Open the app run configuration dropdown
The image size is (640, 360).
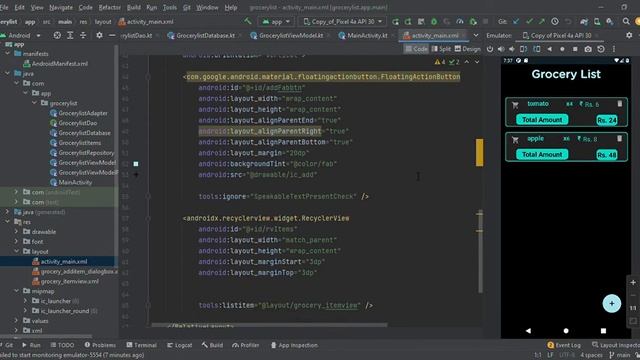tap(276, 22)
